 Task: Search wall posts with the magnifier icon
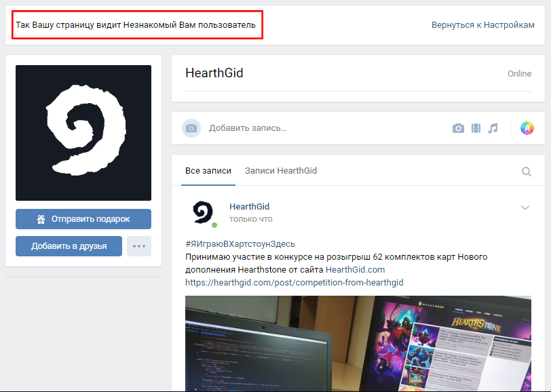pyautogui.click(x=526, y=172)
